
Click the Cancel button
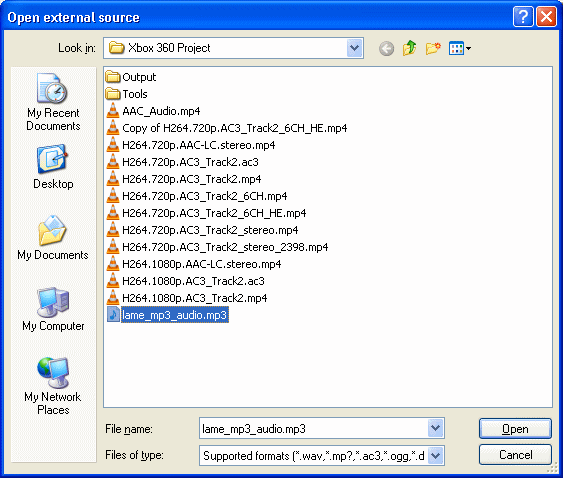pos(515,455)
